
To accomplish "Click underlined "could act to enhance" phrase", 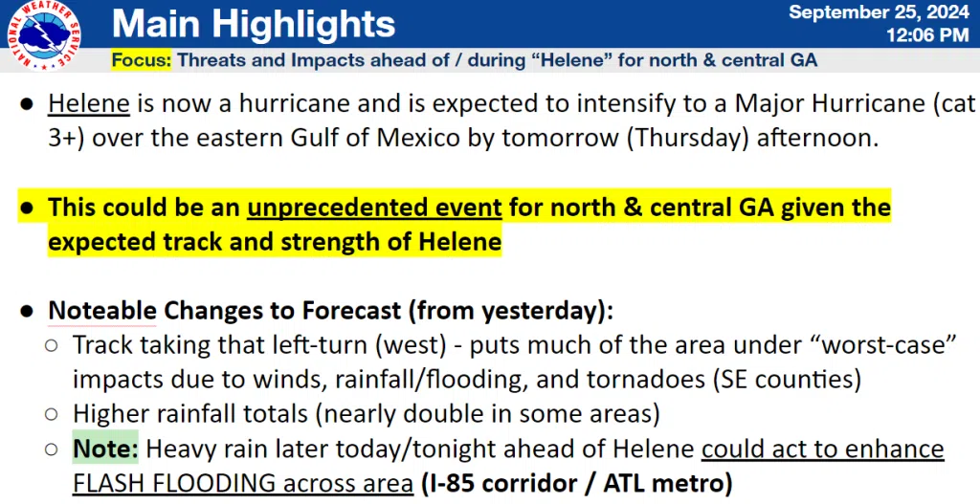I will pos(822,449).
